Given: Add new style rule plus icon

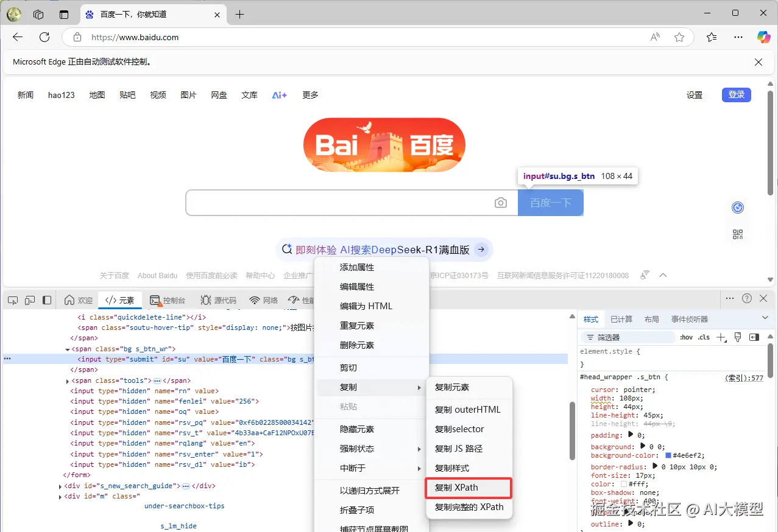Looking at the screenshot, I should click(x=721, y=337).
